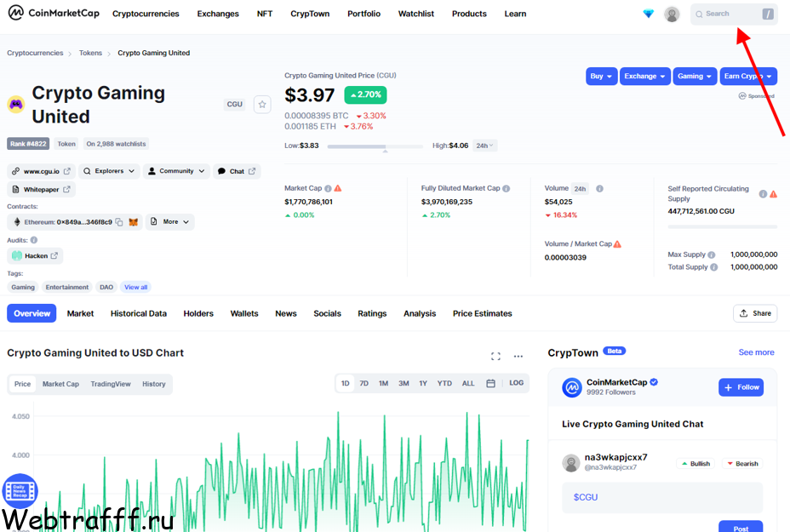This screenshot has height=532, width=790.
Task: Click the Crypto Gaming United token logo
Action: pyautogui.click(x=16, y=105)
